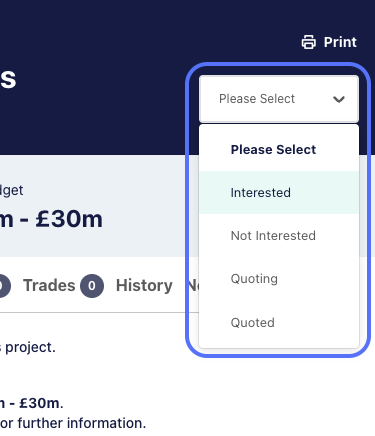Click the partially visible badge left of Trades

[x=5, y=286]
